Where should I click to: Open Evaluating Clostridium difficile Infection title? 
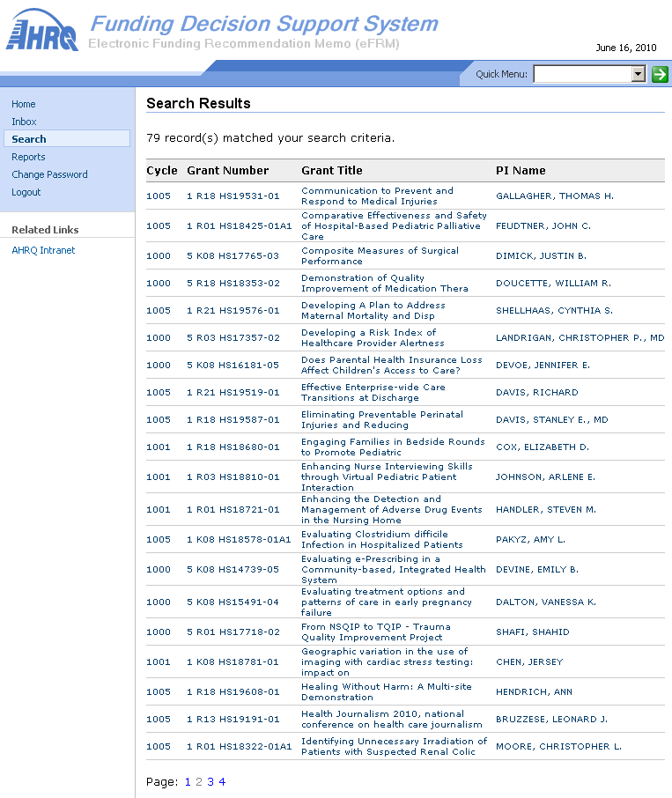pos(382,540)
